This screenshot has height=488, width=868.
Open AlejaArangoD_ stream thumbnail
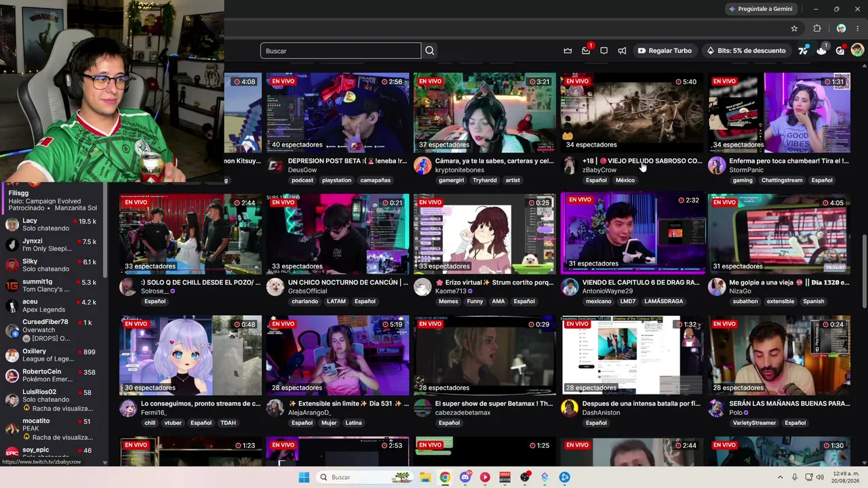(x=338, y=355)
